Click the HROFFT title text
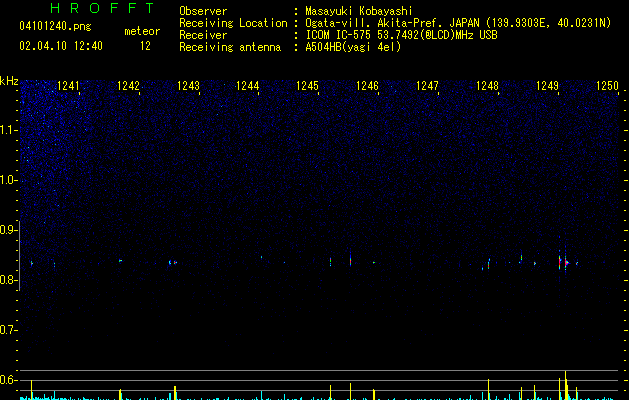The width and height of the screenshot is (629, 400). click(x=103, y=8)
